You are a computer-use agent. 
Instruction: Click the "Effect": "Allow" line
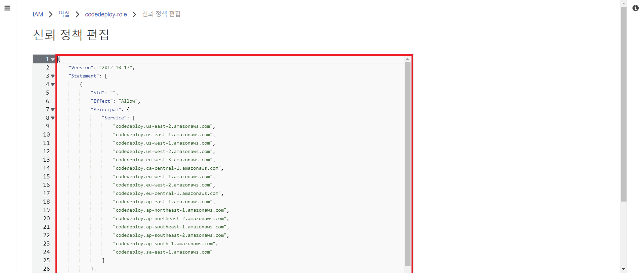tap(116, 101)
